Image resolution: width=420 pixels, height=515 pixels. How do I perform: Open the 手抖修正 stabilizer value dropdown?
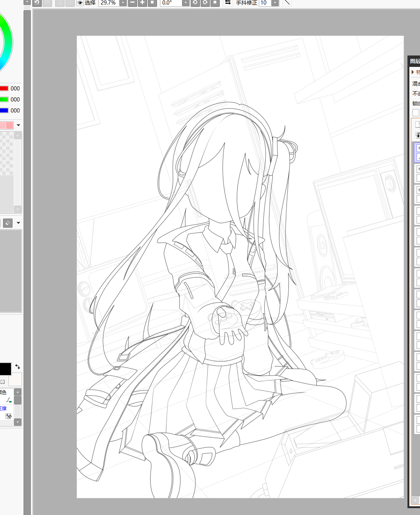(275, 3)
